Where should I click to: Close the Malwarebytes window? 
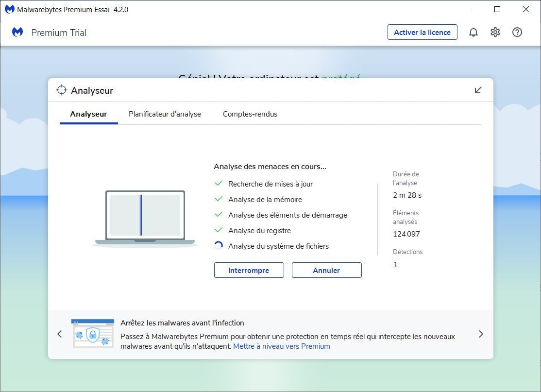point(525,9)
